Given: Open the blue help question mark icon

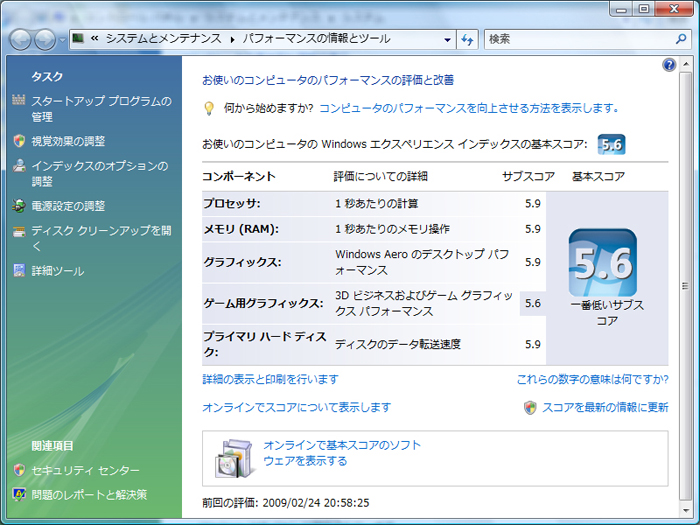Looking at the screenshot, I should (x=669, y=65).
